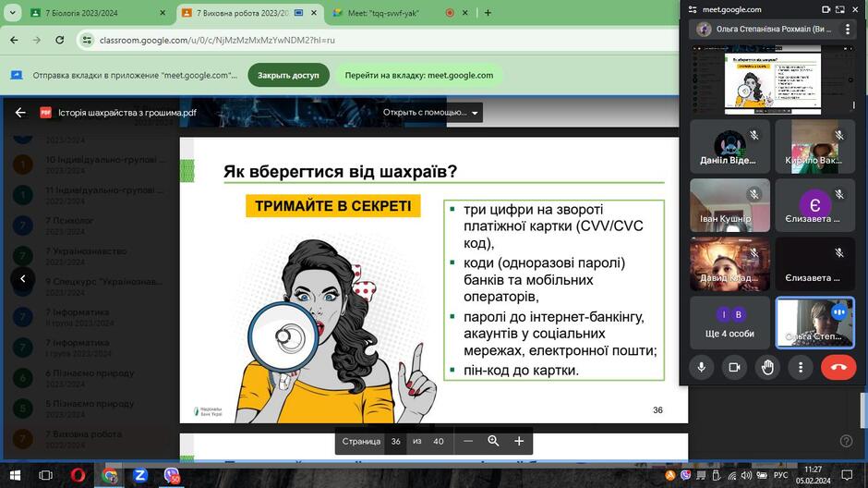Image resolution: width=868 pixels, height=488 pixels.
Task: Open the tab search dropdown arrow
Action: coord(12,13)
